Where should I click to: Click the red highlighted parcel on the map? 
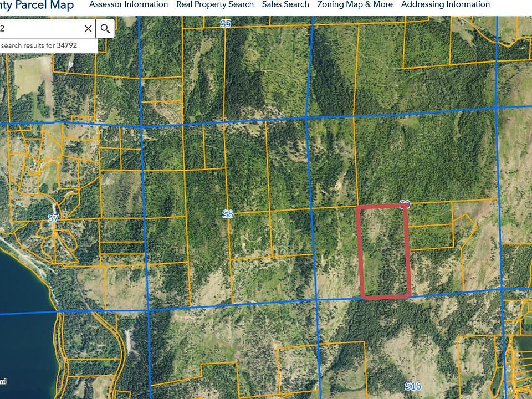[383, 252]
